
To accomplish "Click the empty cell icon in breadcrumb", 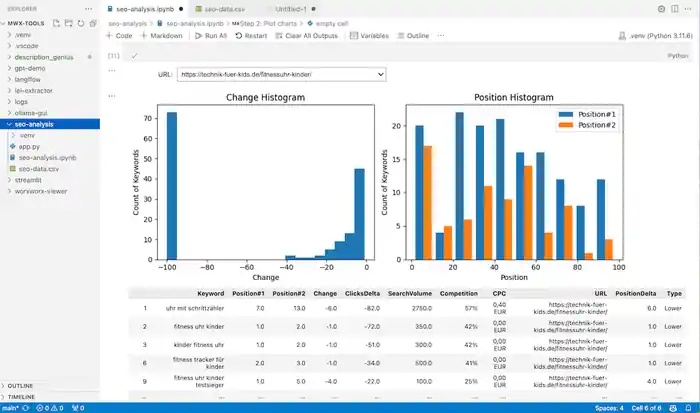I will click(310, 23).
